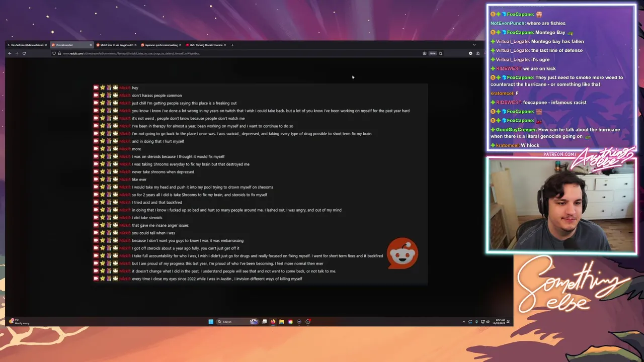
Task: Close the r/LivestreamFail tab
Action: [x=91, y=45]
